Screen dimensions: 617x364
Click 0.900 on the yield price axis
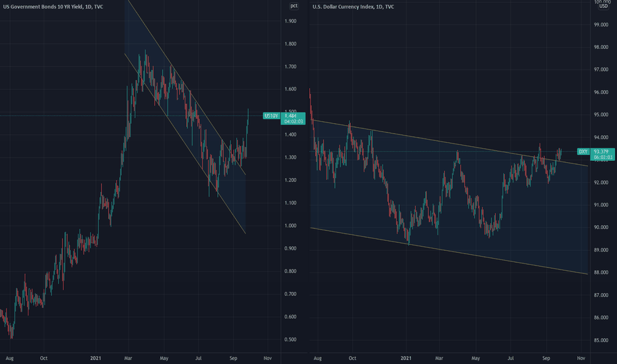pyautogui.click(x=291, y=248)
